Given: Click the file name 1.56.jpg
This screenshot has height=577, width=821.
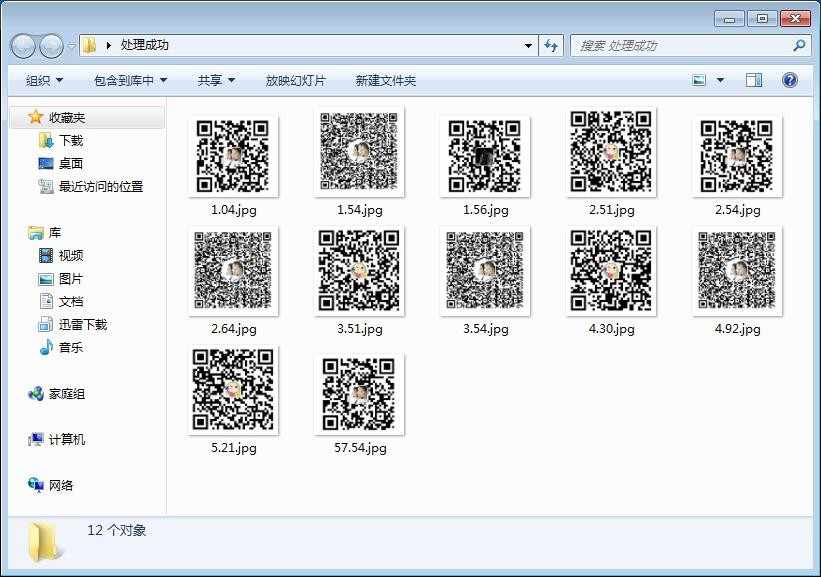Looking at the screenshot, I should (485, 210).
